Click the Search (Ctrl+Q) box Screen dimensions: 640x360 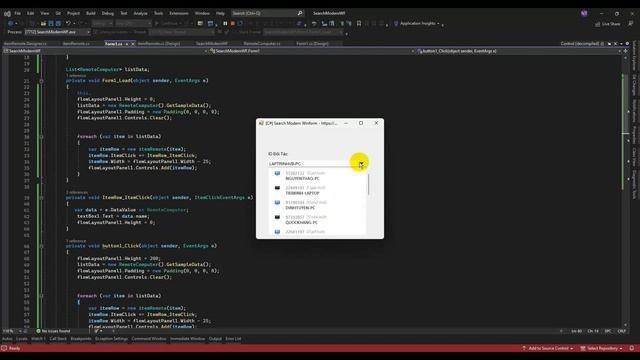coord(267,13)
